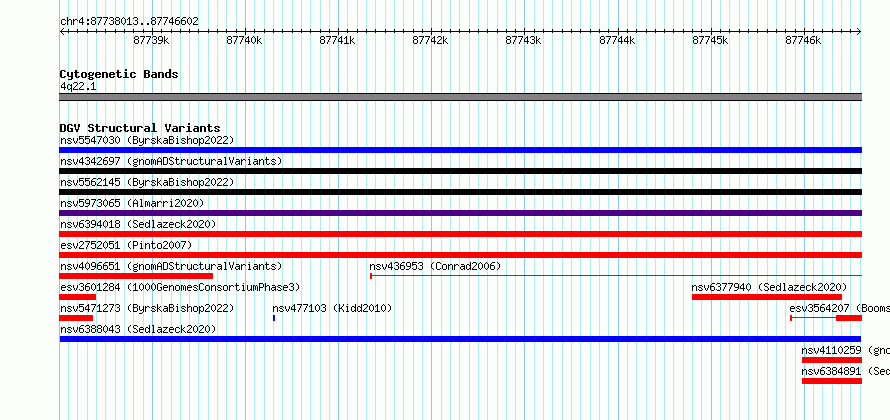
Task: Open the nsv5562145 (ByrskaBishop2022) label
Action: pyautogui.click(x=147, y=182)
